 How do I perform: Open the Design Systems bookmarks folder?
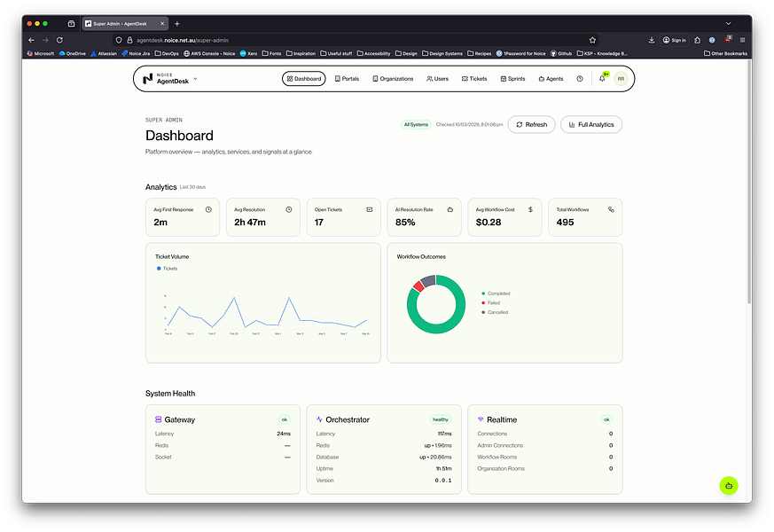(442, 53)
